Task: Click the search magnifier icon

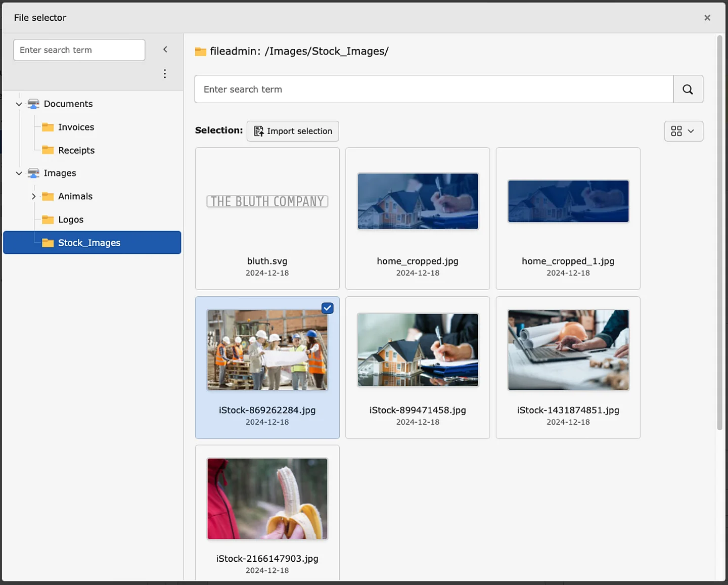Action: (x=688, y=89)
